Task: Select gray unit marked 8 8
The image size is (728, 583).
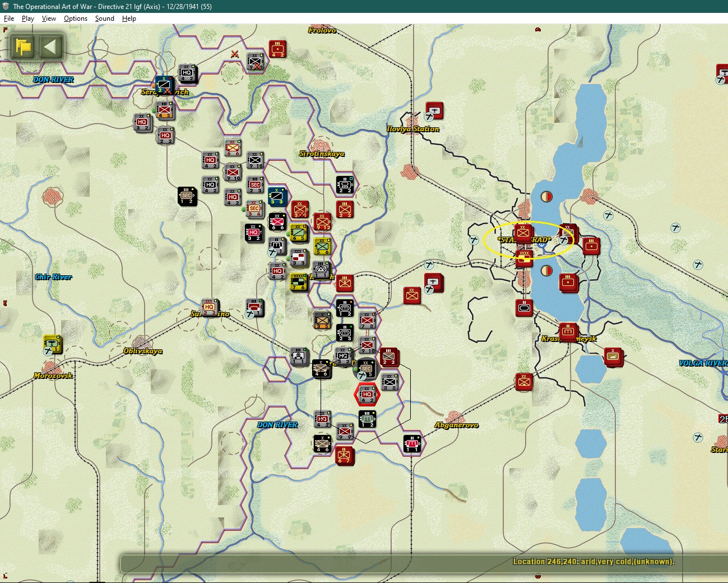Action: (x=389, y=382)
